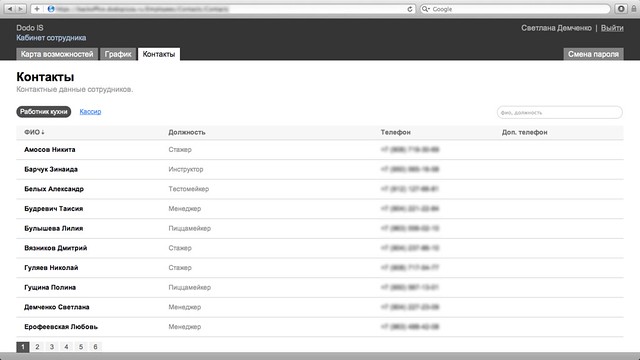Log out via the Выйти link
Screen dimensions: 640x360
tap(612, 28)
